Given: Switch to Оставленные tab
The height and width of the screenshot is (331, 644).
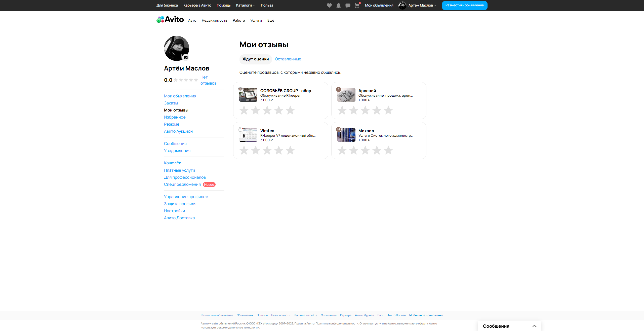Looking at the screenshot, I should point(288,59).
